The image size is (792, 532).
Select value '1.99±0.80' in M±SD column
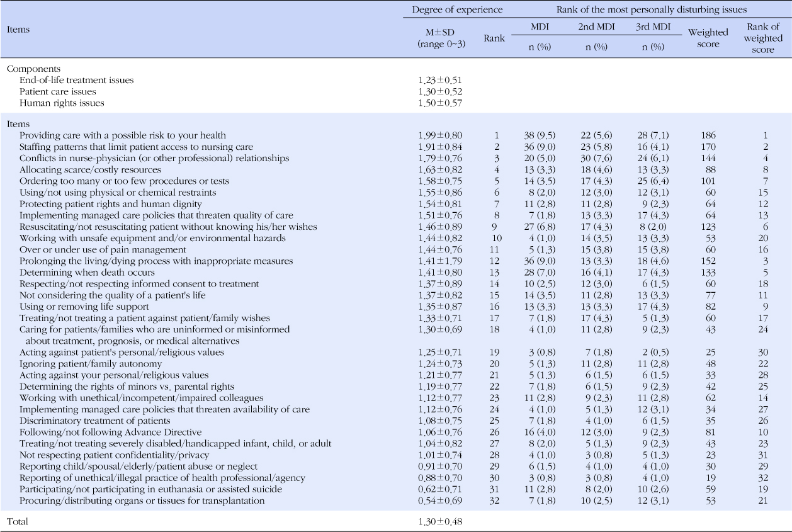coord(440,135)
